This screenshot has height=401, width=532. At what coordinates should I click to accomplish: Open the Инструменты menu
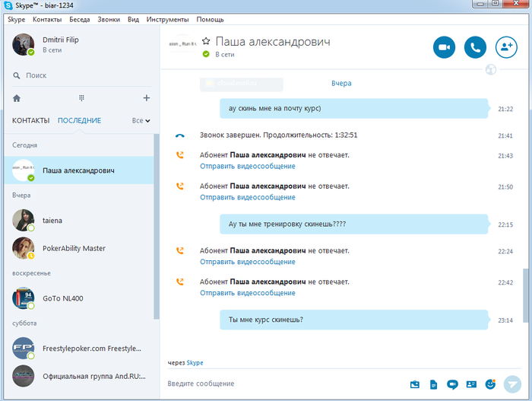click(168, 19)
